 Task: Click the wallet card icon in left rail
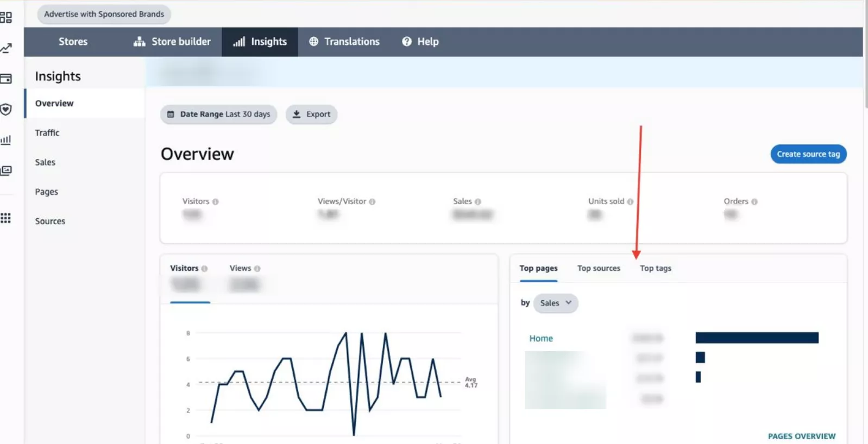(x=6, y=79)
